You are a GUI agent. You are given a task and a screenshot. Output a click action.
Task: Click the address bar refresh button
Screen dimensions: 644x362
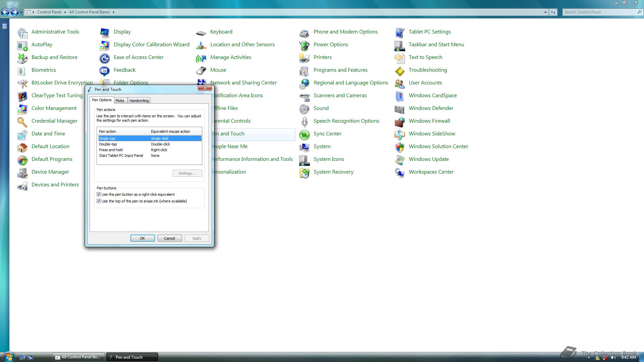[x=553, y=12]
